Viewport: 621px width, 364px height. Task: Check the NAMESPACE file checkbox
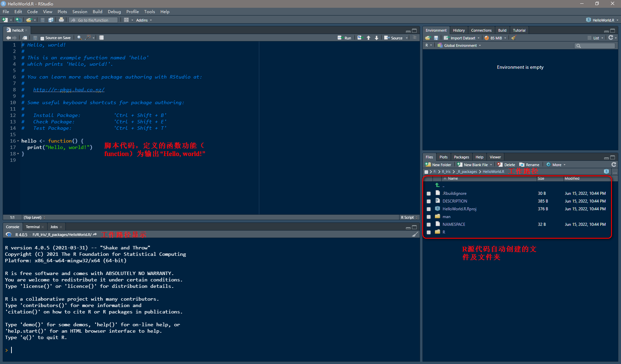(x=428, y=224)
